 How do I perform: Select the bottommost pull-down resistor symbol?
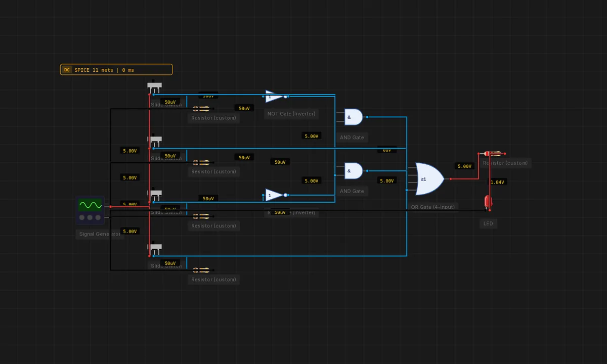(x=201, y=270)
